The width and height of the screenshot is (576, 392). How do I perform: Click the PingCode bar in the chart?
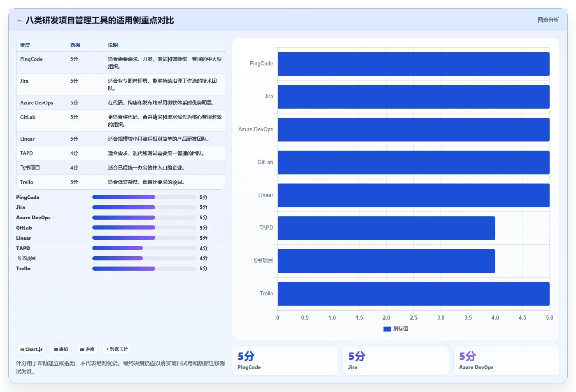413,64
